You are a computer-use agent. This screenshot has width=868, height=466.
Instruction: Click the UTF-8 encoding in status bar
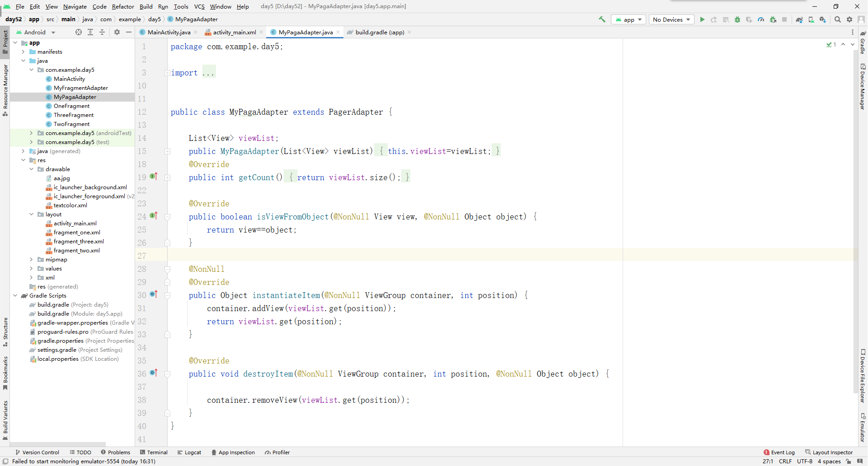(804, 461)
